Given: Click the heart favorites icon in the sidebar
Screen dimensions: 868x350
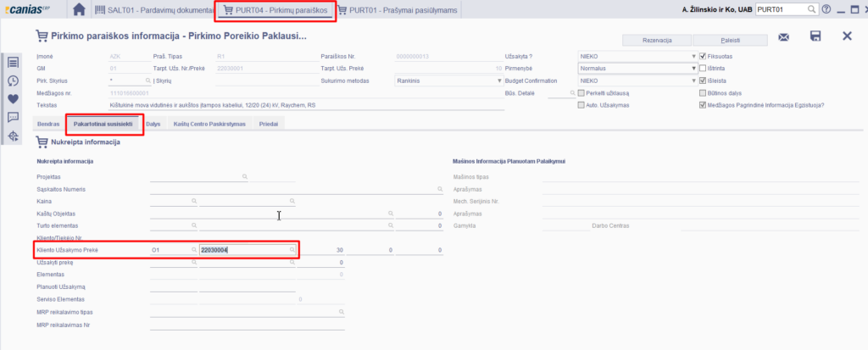Looking at the screenshot, I should [x=13, y=98].
